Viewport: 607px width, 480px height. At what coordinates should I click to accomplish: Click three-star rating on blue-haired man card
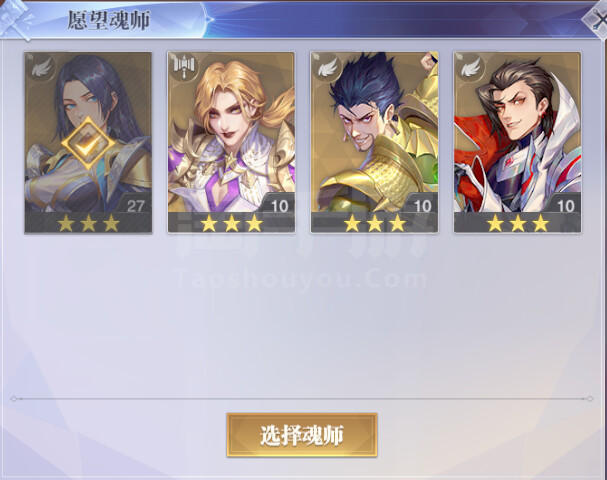pos(375,223)
